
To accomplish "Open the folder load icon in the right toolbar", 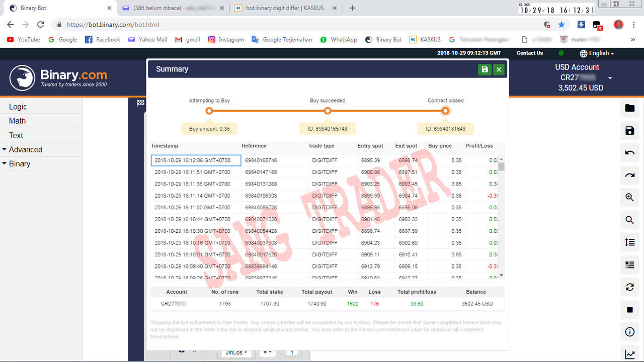I will tap(629, 108).
